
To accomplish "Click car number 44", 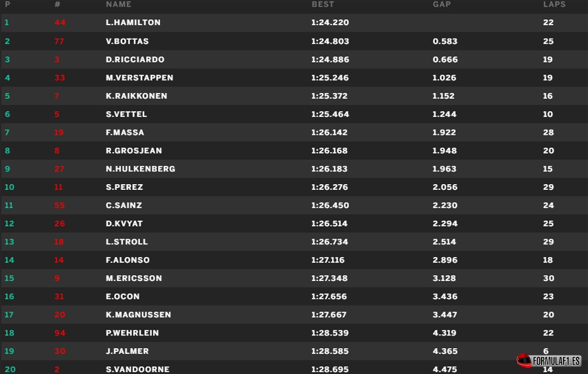I will click(60, 23).
